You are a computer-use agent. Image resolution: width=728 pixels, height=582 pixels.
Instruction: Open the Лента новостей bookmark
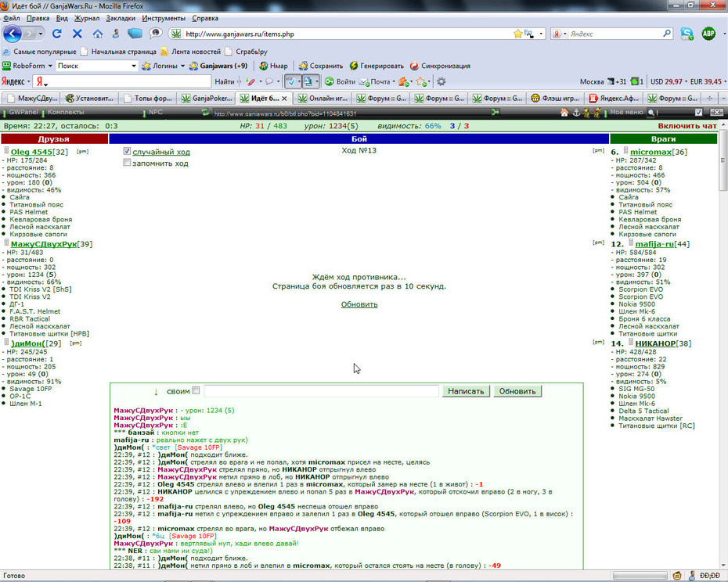coord(190,52)
